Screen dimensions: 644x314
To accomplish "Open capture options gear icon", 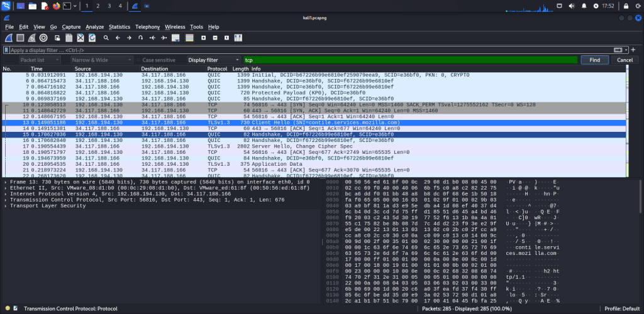I will tap(43, 38).
